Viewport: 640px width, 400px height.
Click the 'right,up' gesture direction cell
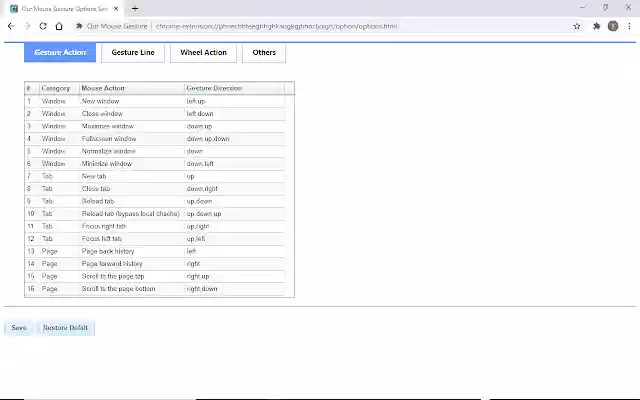click(x=234, y=276)
